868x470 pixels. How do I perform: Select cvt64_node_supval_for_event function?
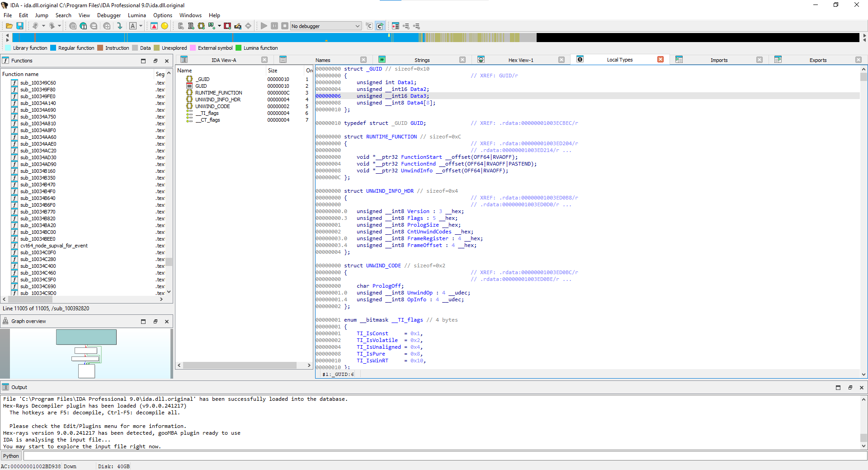(x=54, y=246)
